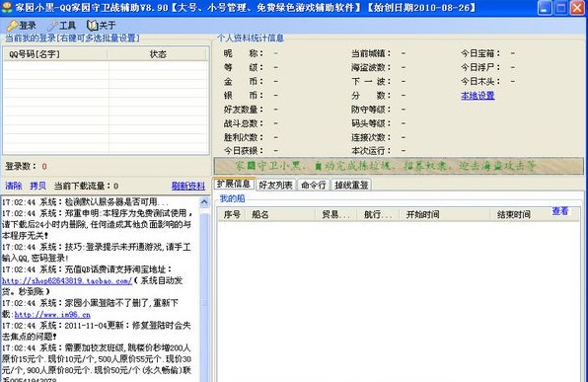Screen dimensions: 588x382
Task: Click the log line about 2011-11-04更新
Action: (x=97, y=331)
